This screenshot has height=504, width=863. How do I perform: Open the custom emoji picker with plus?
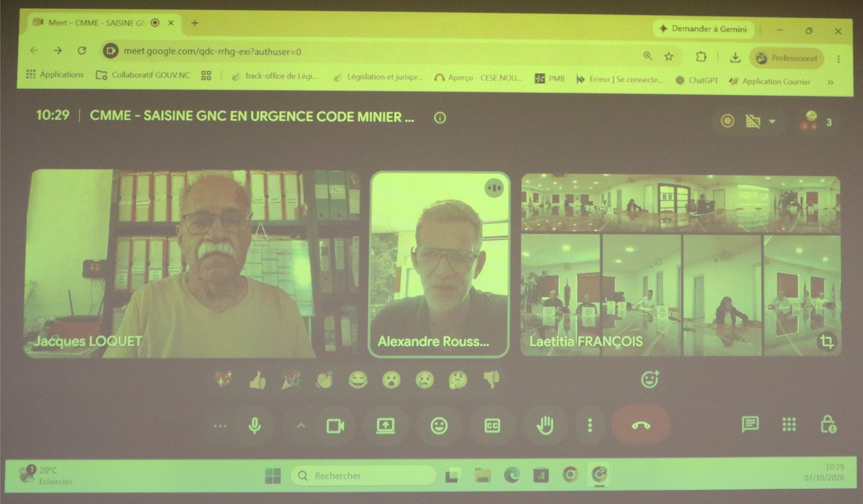650,379
